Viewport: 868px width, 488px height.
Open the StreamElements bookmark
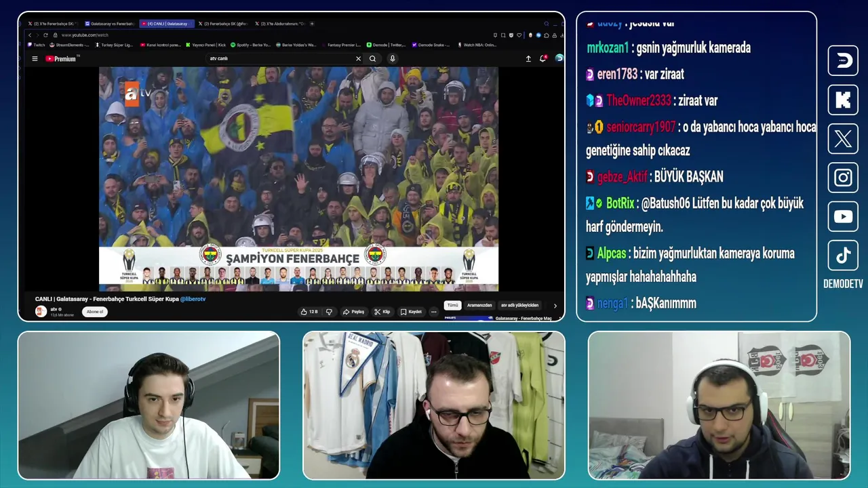70,45
